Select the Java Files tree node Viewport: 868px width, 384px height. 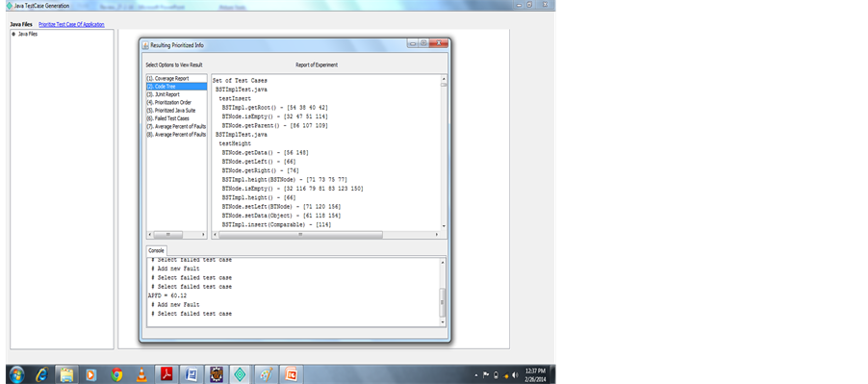coord(28,35)
